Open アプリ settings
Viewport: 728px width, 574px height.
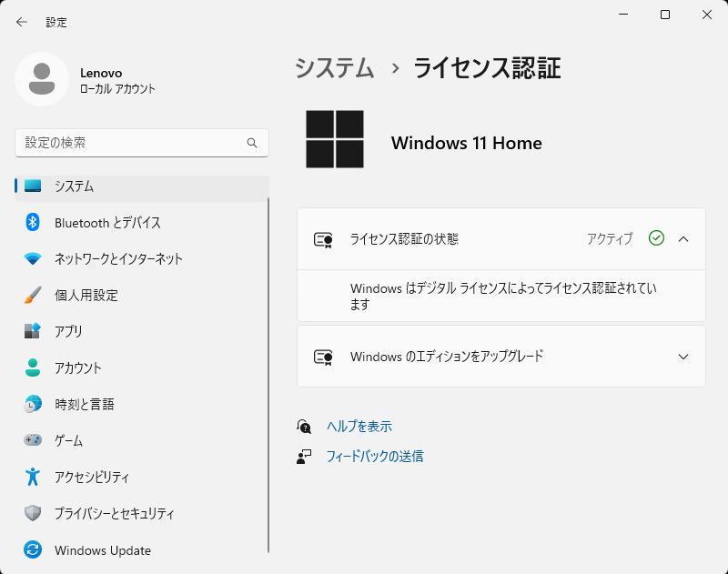pyautogui.click(x=142, y=331)
